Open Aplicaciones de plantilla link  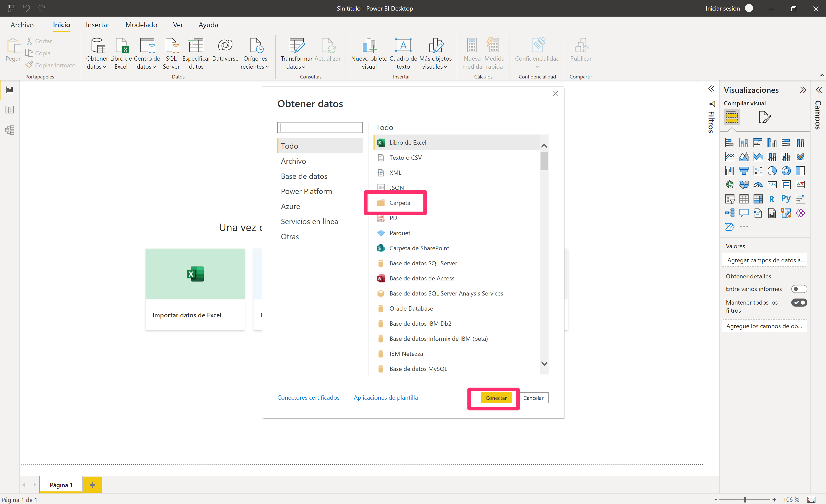386,397
